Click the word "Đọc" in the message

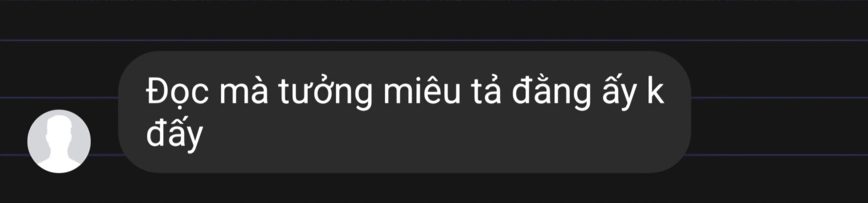[177, 92]
